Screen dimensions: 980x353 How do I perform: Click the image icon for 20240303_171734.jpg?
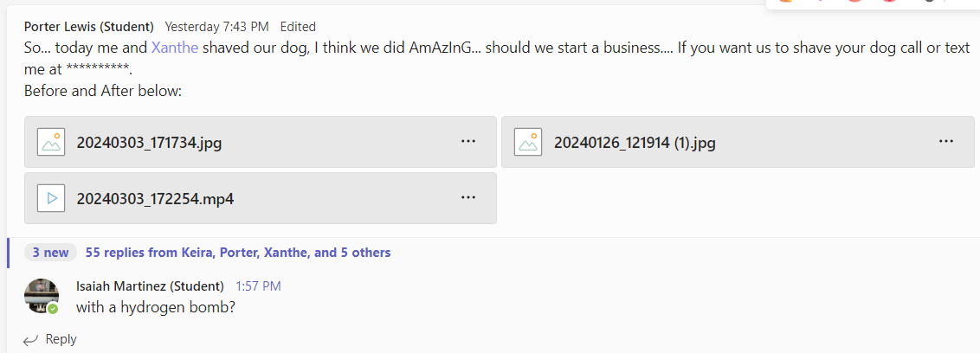(52, 142)
